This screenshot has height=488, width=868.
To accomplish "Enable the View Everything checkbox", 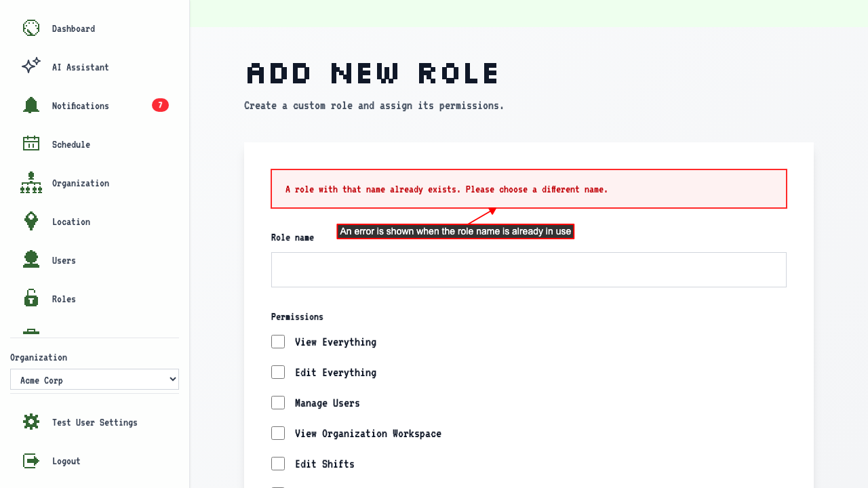I will tap(278, 342).
